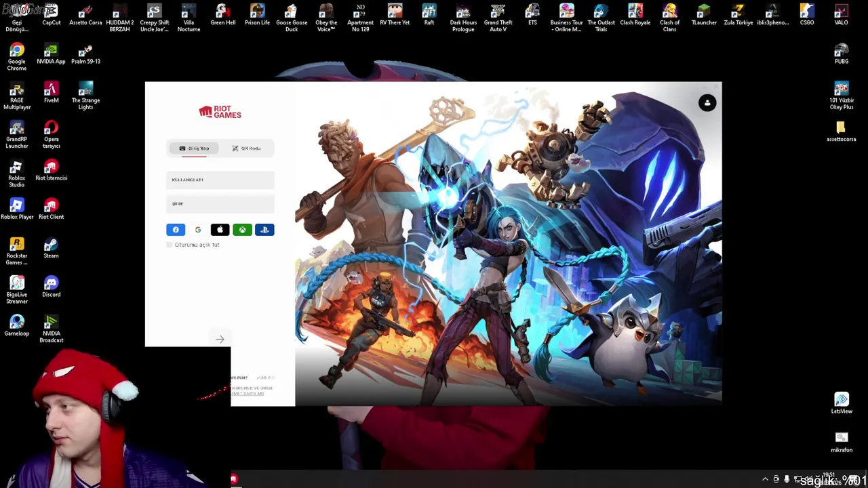Select the Giriş Yap tab
The height and width of the screenshot is (488, 868).
194,148
